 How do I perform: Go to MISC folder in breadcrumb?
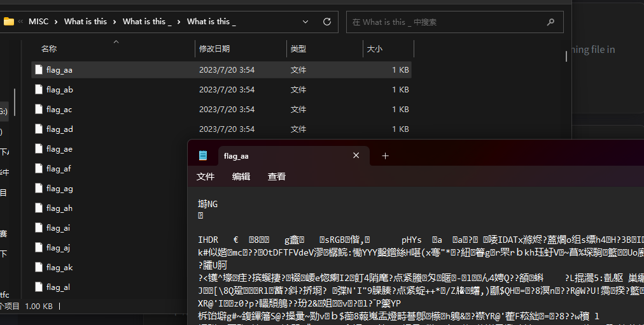(39, 22)
